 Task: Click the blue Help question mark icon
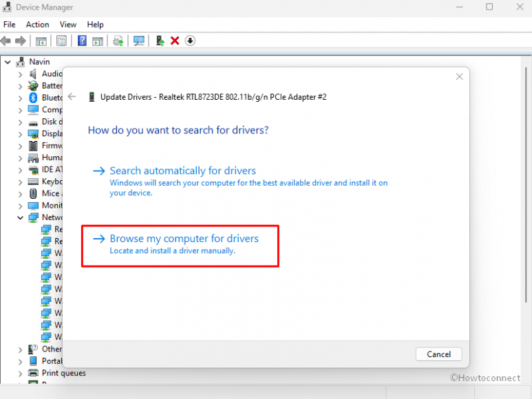(82, 41)
